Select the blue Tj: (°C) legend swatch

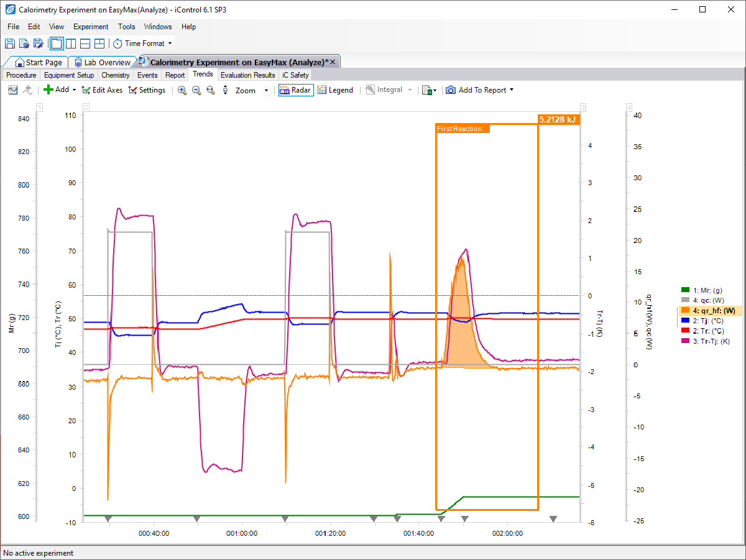[686, 321]
